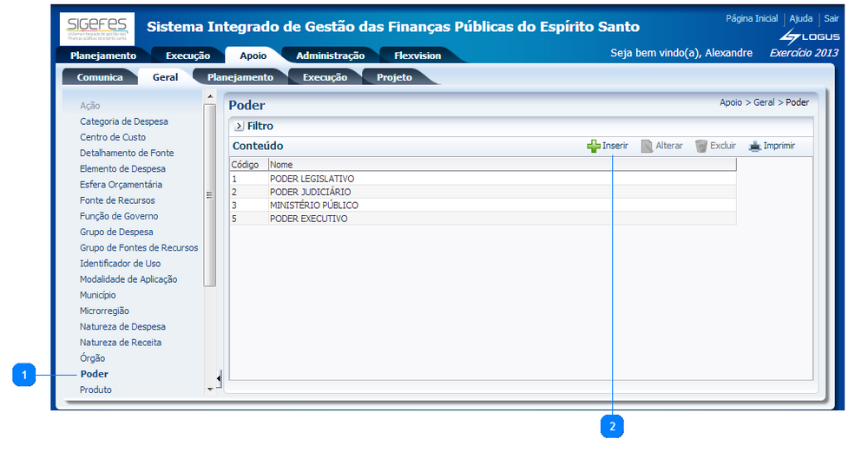Click the Imprimir printer icon
This screenshot has height=452, width=868.
755,147
